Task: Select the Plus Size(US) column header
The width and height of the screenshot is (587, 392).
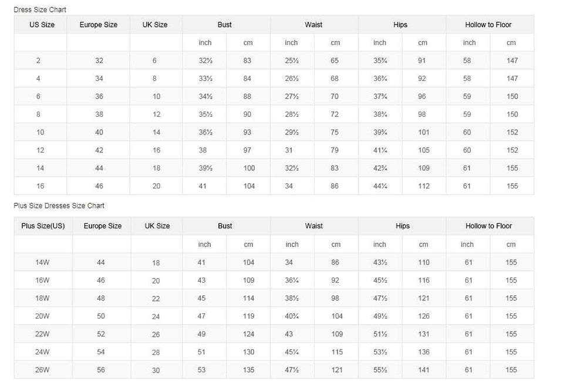Action: 43,226
